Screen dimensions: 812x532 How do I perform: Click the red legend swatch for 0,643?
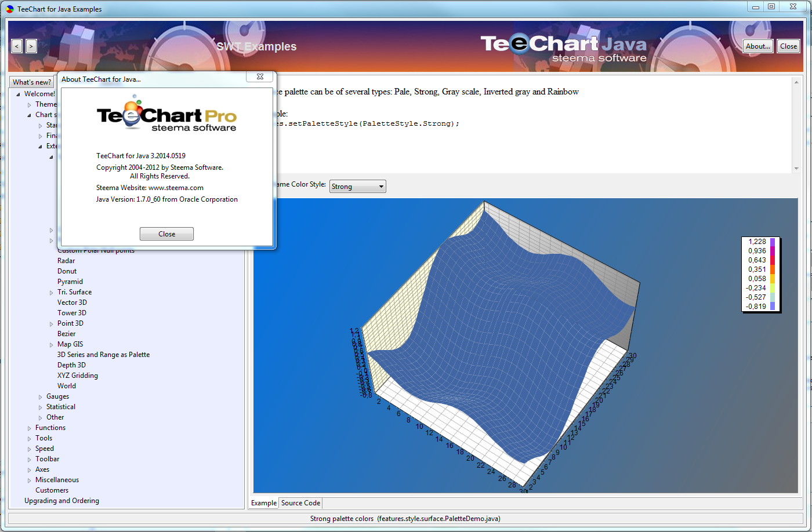tap(773, 260)
